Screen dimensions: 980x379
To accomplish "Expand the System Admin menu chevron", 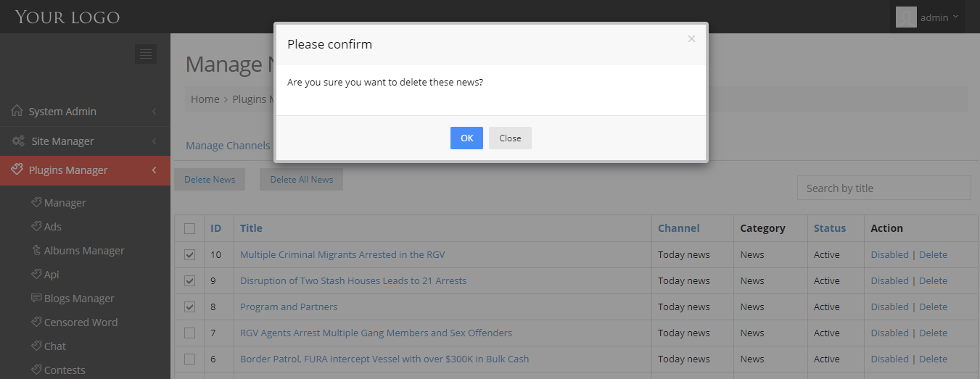I will click(x=155, y=111).
